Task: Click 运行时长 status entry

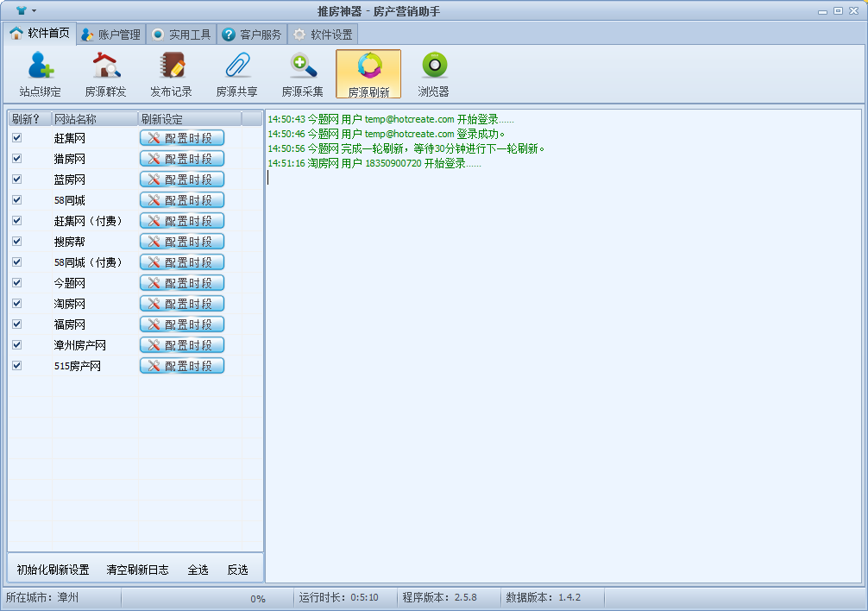Action: (339, 598)
